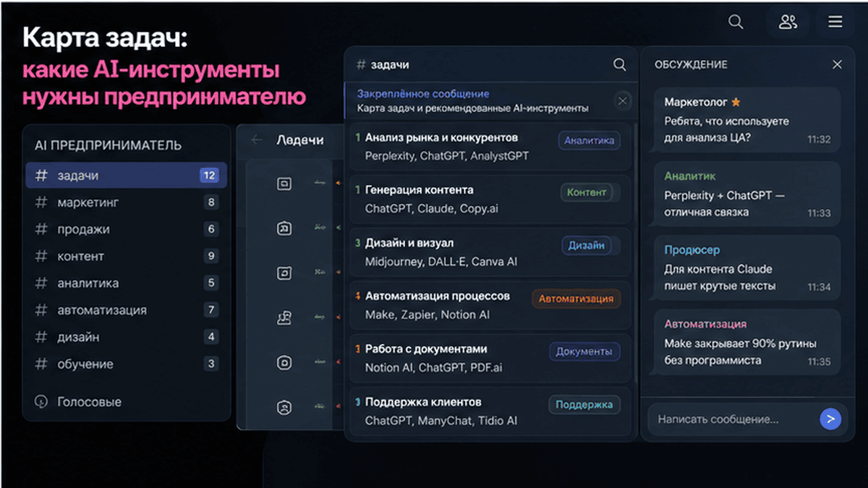
Task: Click the Дизайн tag
Action: tap(587, 245)
